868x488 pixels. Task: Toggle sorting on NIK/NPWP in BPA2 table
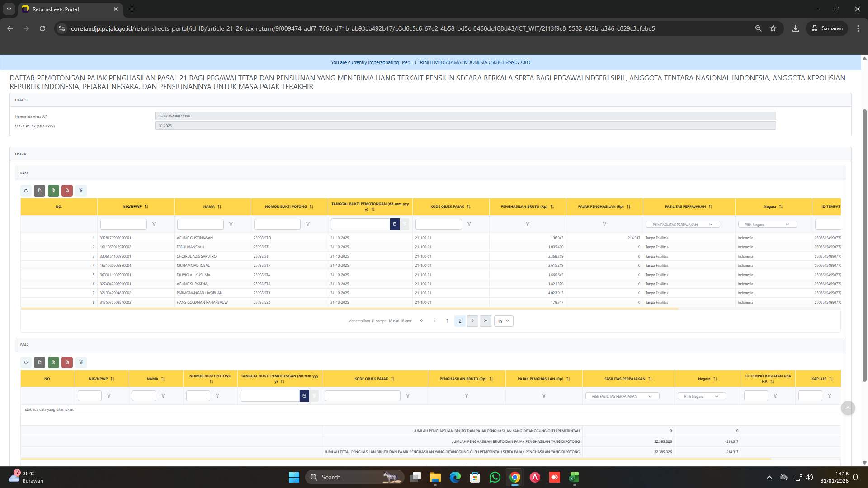click(113, 379)
